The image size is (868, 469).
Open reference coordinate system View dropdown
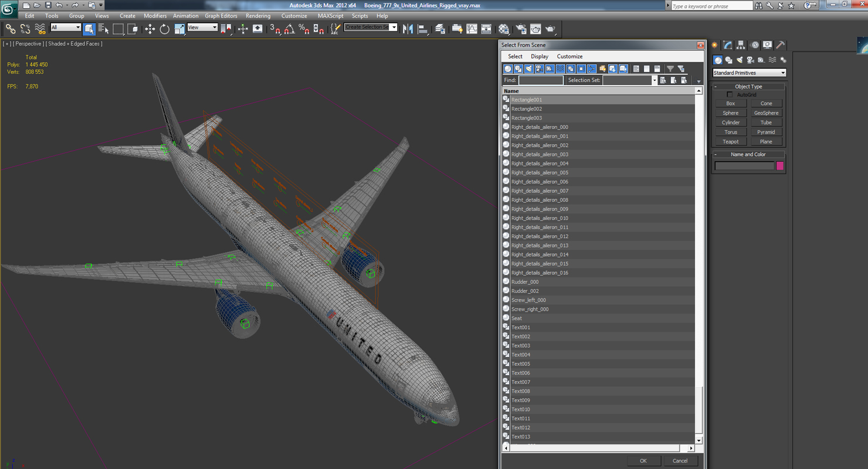pos(202,28)
